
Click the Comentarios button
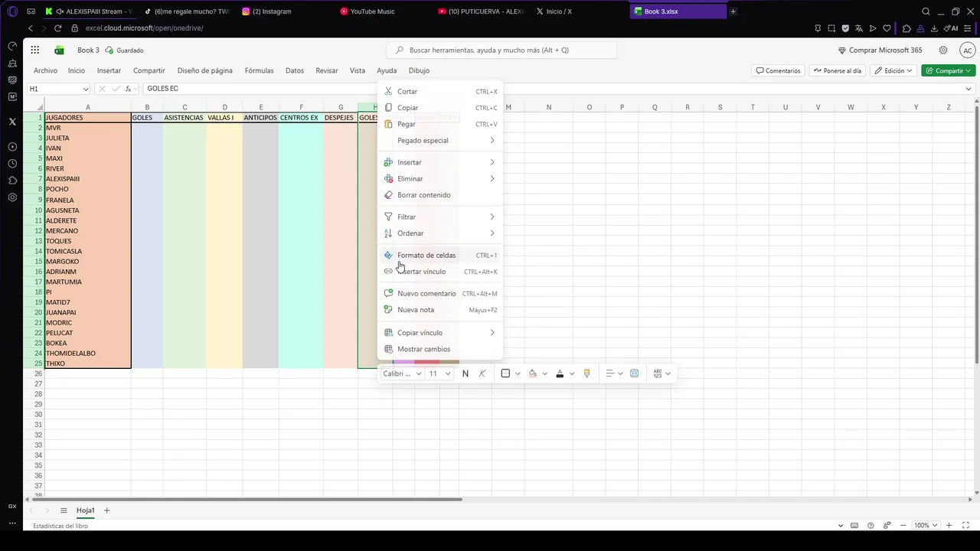coord(778,70)
